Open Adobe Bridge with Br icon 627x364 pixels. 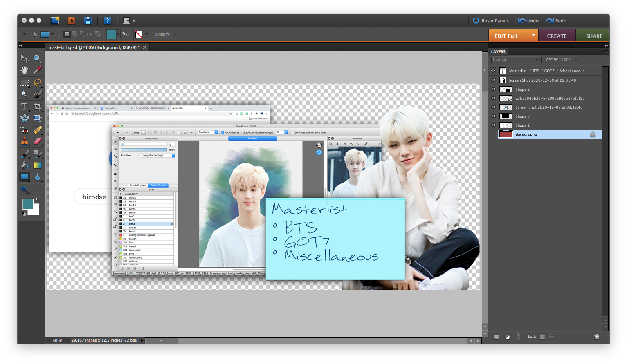click(72, 20)
